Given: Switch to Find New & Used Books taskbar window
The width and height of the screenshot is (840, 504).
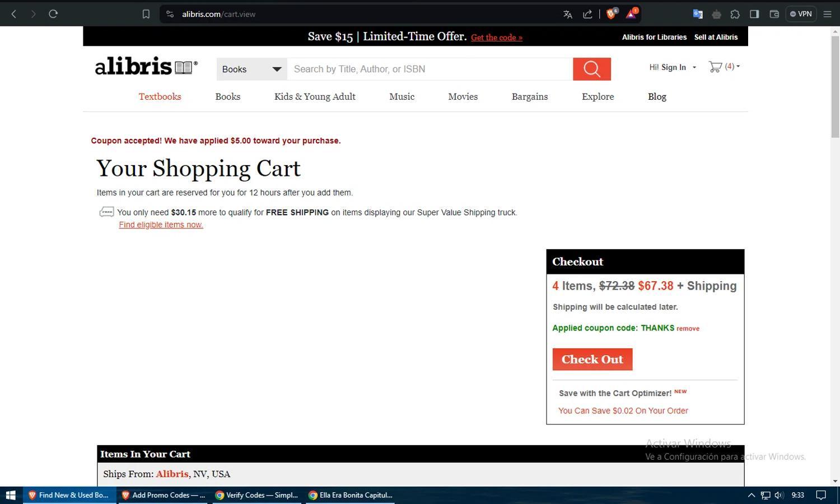Looking at the screenshot, I should pos(69,495).
